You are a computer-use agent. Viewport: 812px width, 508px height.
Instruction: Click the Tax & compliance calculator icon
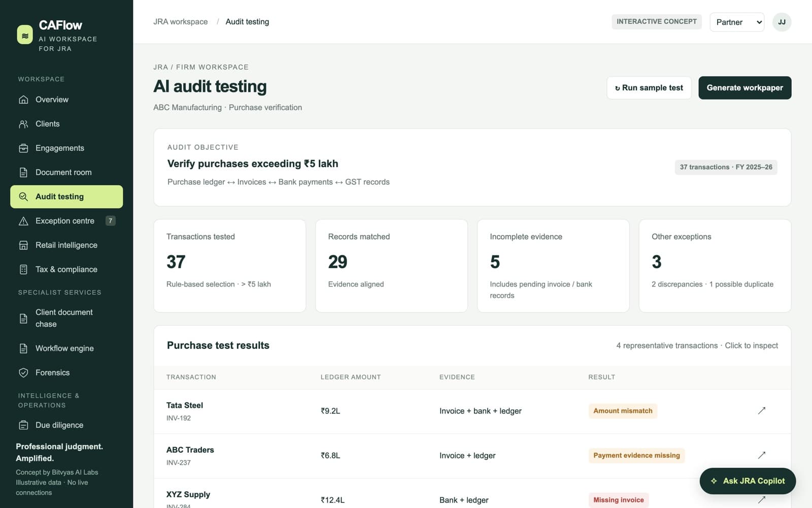(23, 269)
